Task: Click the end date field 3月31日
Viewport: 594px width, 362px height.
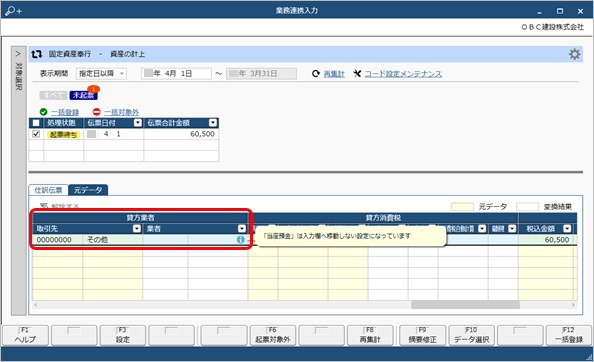Action: (x=261, y=73)
